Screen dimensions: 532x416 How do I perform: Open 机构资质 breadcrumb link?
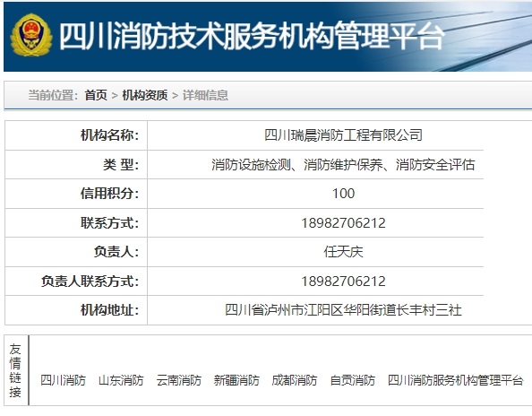click(145, 95)
